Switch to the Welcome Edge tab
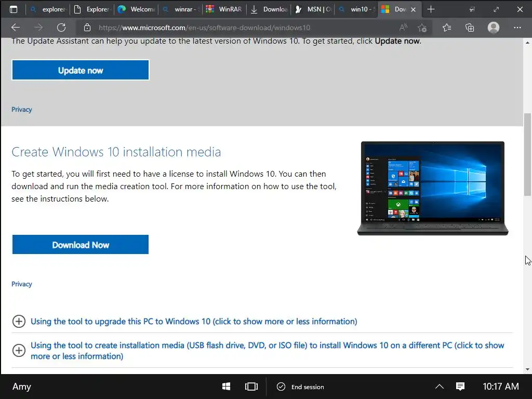The width and height of the screenshot is (532, 399). tap(136, 9)
